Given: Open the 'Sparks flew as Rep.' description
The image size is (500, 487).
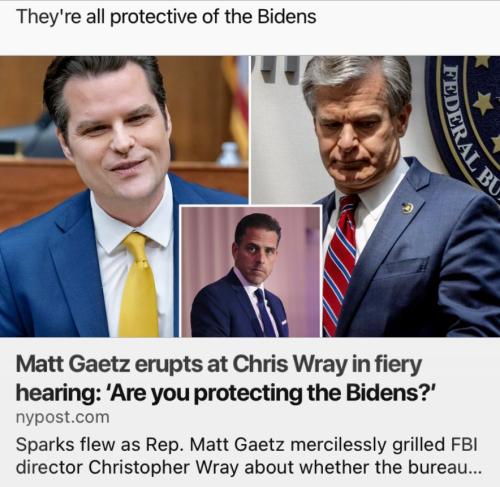Looking at the screenshot, I should coord(248,456).
